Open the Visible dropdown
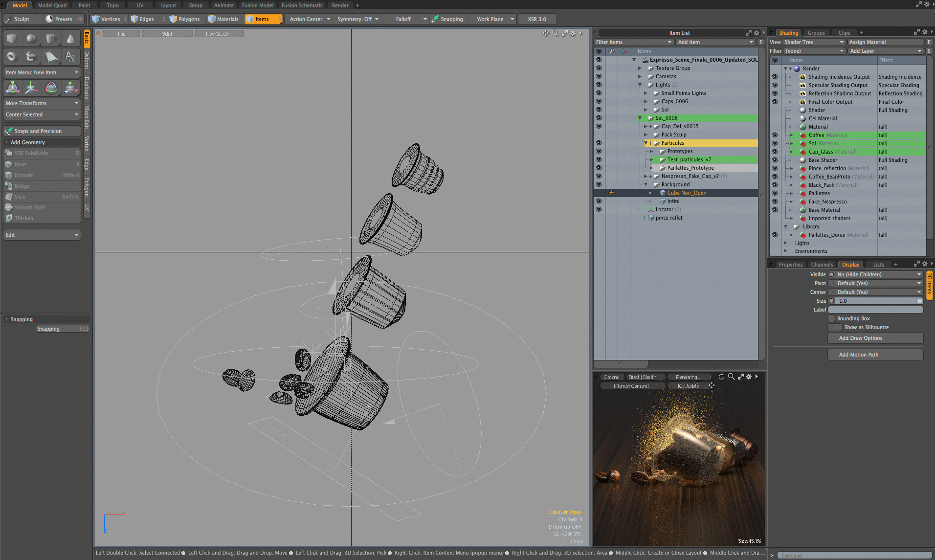Screen dimensions: 935x560 pos(878,274)
